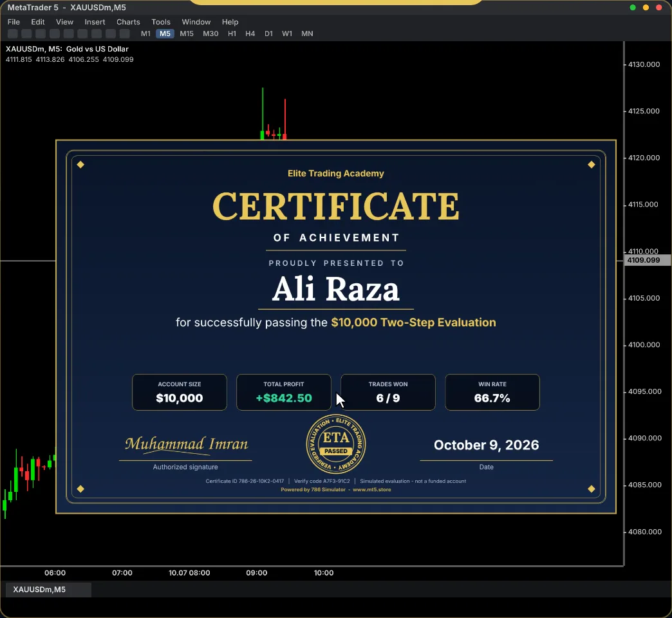
Task: Click the last blank toolbar button nearest M1
Action: (125, 33)
